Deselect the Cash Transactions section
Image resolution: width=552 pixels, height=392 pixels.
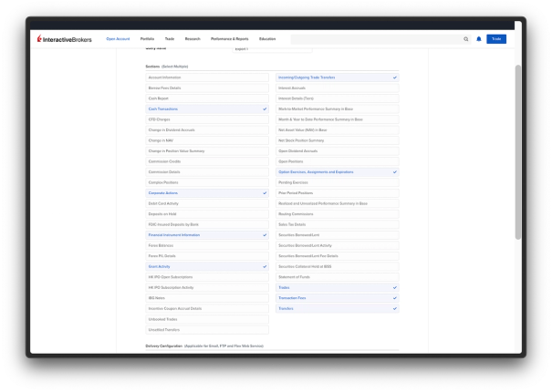coord(207,109)
